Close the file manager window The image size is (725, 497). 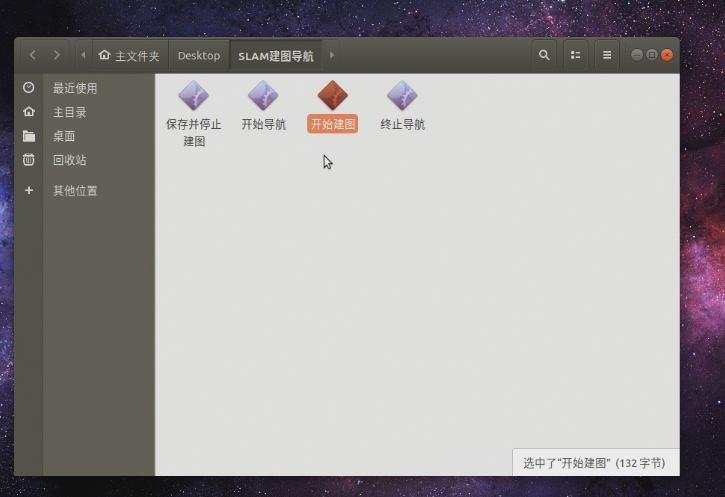[x=667, y=55]
